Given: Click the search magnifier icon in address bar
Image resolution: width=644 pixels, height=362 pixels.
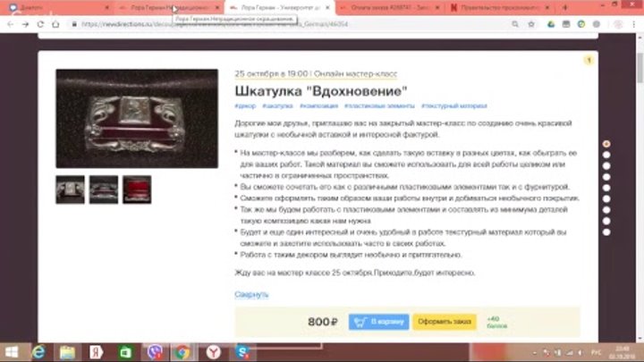Looking at the screenshot, I should 515,24.
